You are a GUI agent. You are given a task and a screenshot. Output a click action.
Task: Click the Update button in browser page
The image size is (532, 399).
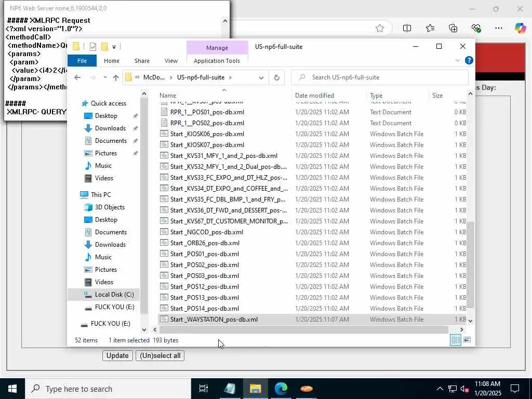click(117, 356)
